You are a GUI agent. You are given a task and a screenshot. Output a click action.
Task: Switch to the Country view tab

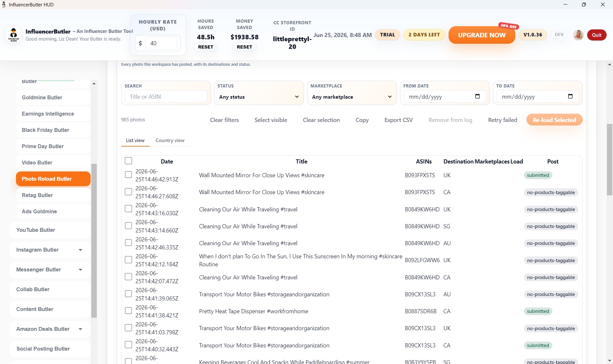coord(170,140)
